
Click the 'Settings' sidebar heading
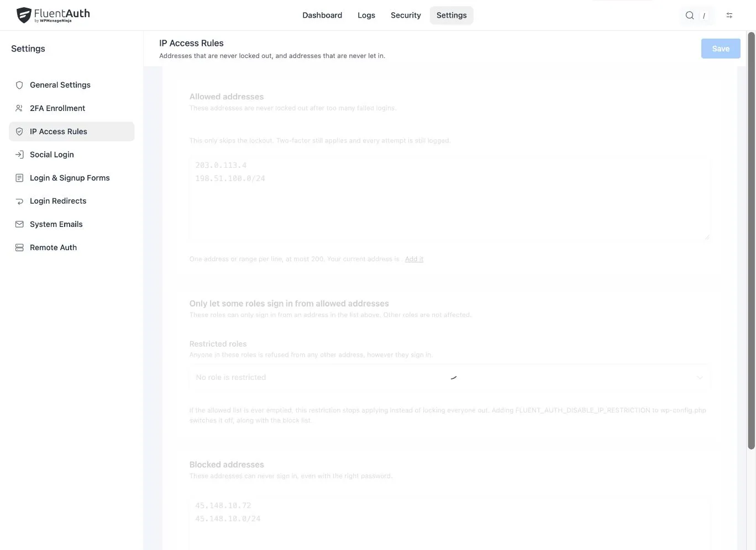[28, 49]
